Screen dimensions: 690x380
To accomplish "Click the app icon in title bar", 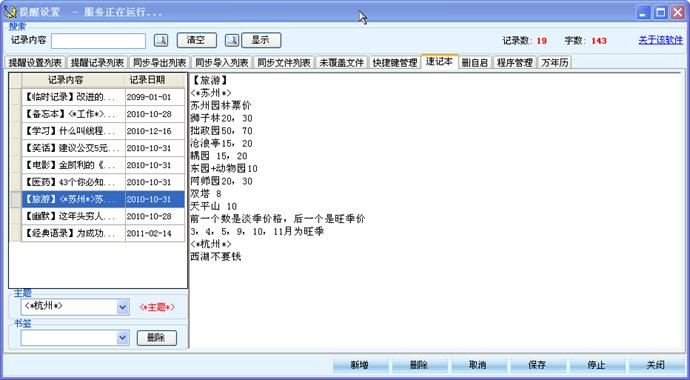I will (x=10, y=12).
